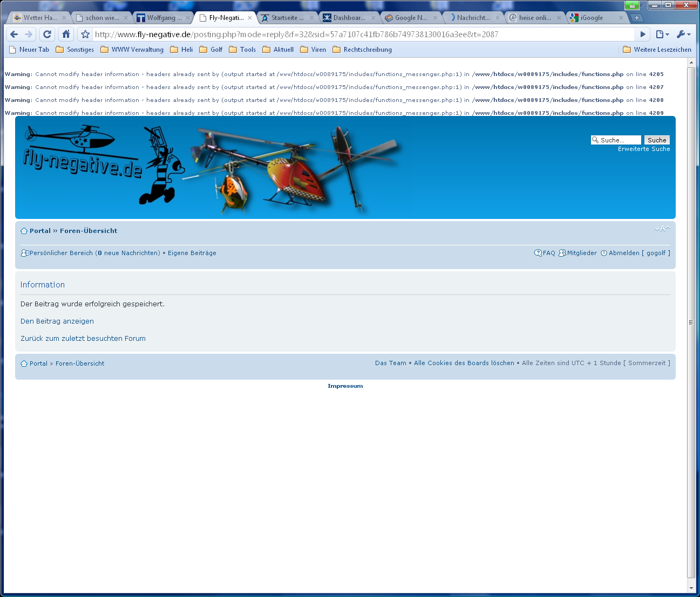The image size is (700, 597).
Task: Click the go arrow beside the address bar
Action: 642,35
